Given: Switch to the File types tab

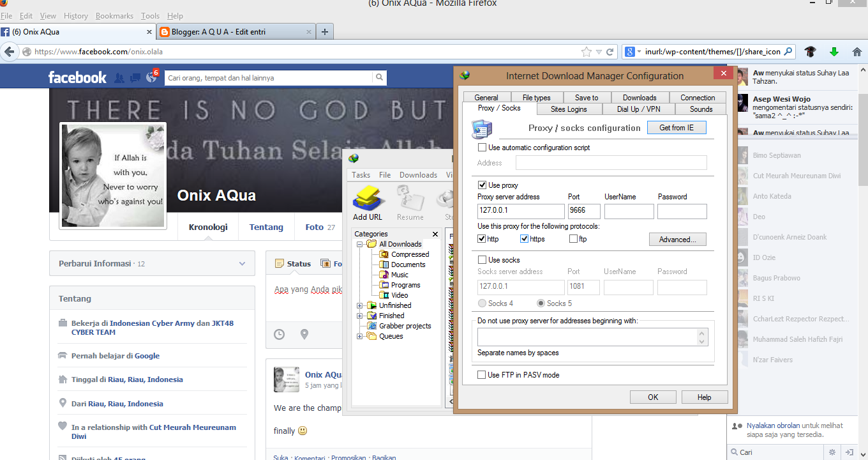Looking at the screenshot, I should [x=536, y=98].
